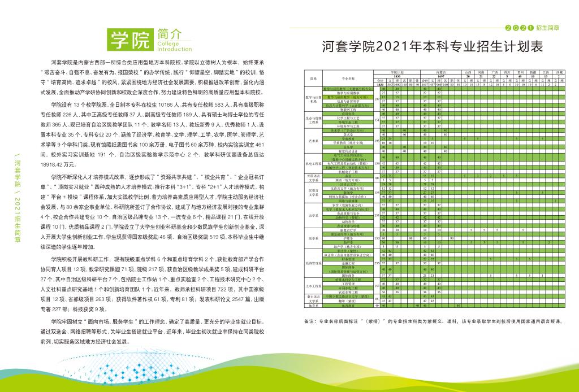The width and height of the screenshot is (579, 392).
Task: Click the vertical 河套学院 2021招生简章 side text
Action: (18, 197)
